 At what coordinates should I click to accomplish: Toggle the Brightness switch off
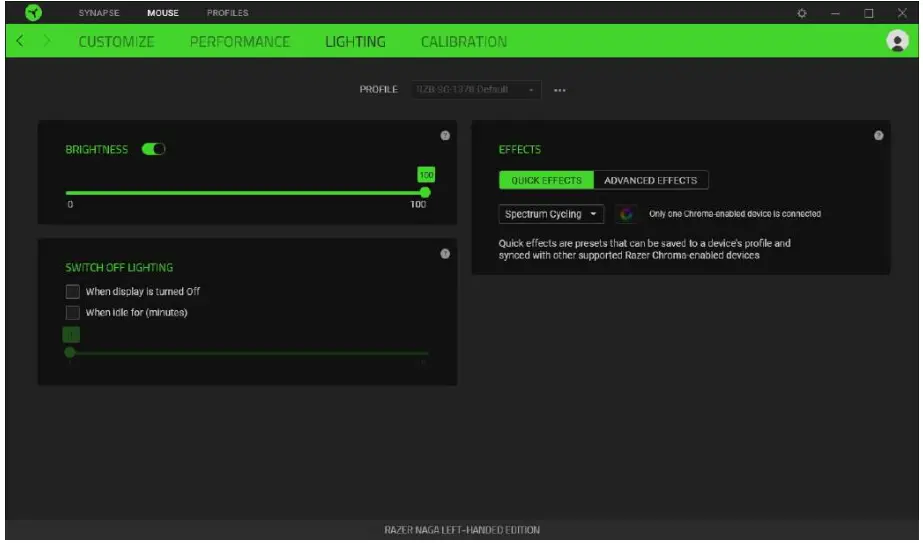[x=154, y=149]
